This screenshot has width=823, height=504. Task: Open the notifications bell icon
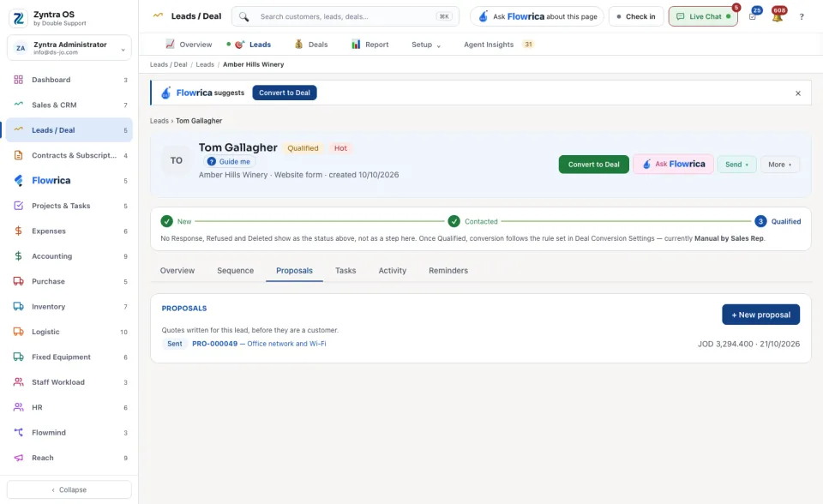[x=778, y=16]
